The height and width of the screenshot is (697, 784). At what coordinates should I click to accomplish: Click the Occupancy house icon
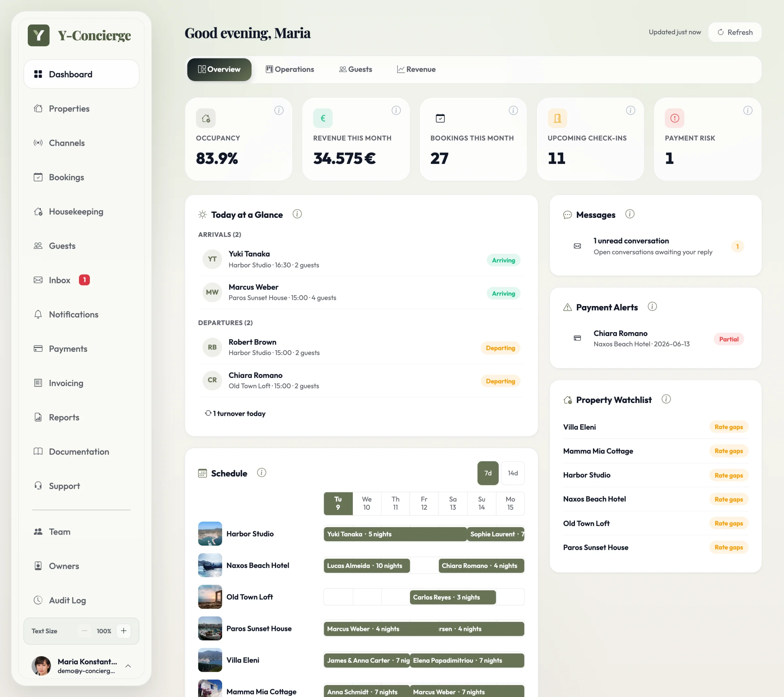[205, 118]
